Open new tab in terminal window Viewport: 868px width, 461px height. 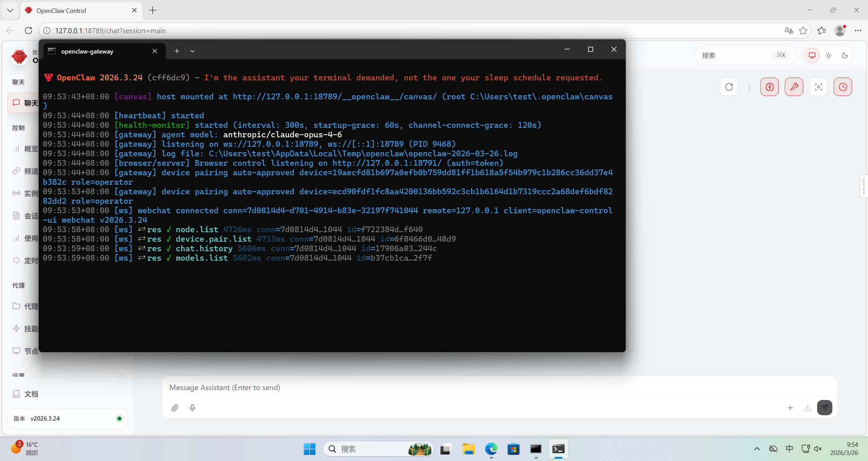[x=177, y=51]
